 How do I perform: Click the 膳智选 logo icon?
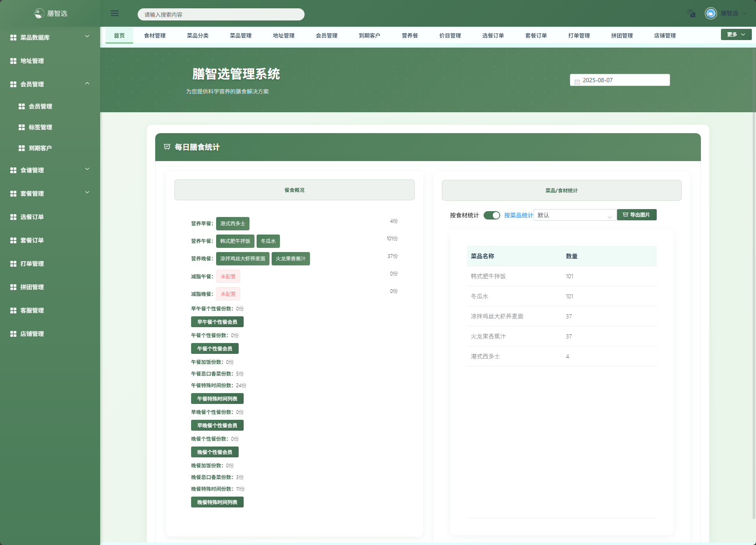pos(39,13)
